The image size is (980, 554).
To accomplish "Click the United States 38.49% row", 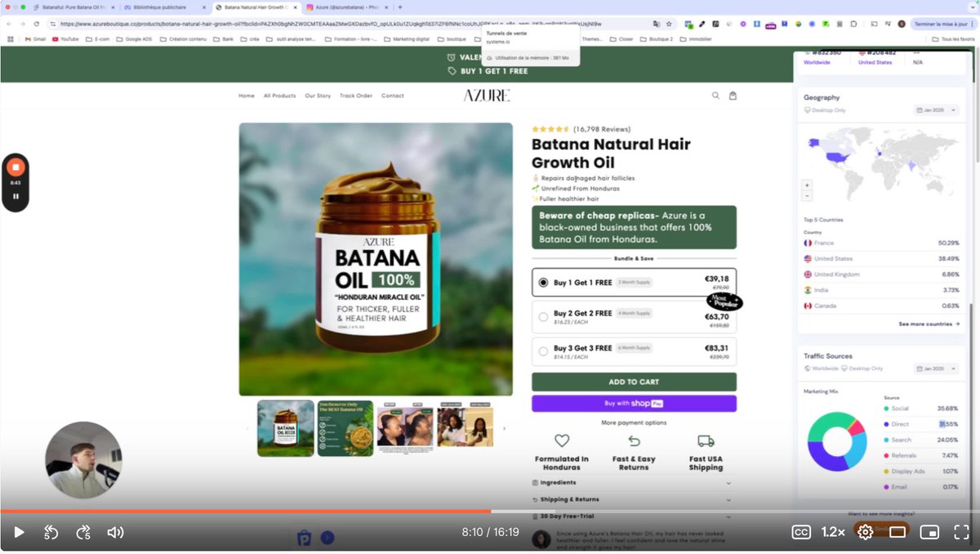I will [881, 258].
